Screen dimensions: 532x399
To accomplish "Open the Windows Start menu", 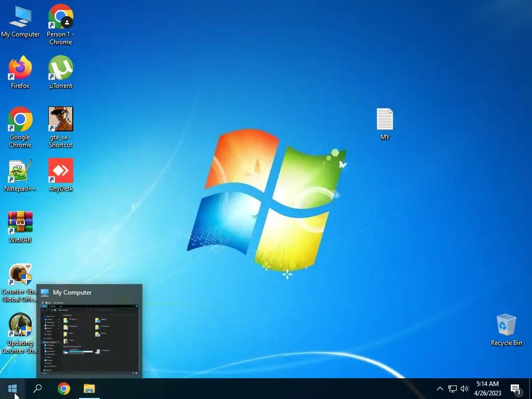I will point(12,389).
